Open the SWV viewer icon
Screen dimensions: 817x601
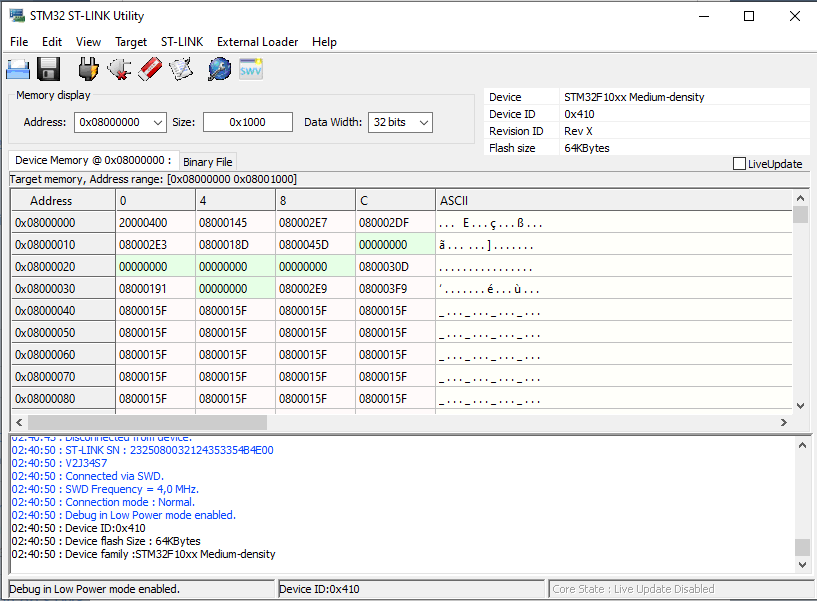pyautogui.click(x=251, y=69)
